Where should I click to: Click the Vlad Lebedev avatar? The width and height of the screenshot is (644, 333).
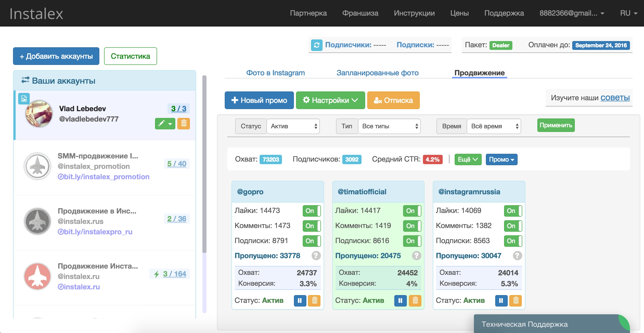click(39, 114)
